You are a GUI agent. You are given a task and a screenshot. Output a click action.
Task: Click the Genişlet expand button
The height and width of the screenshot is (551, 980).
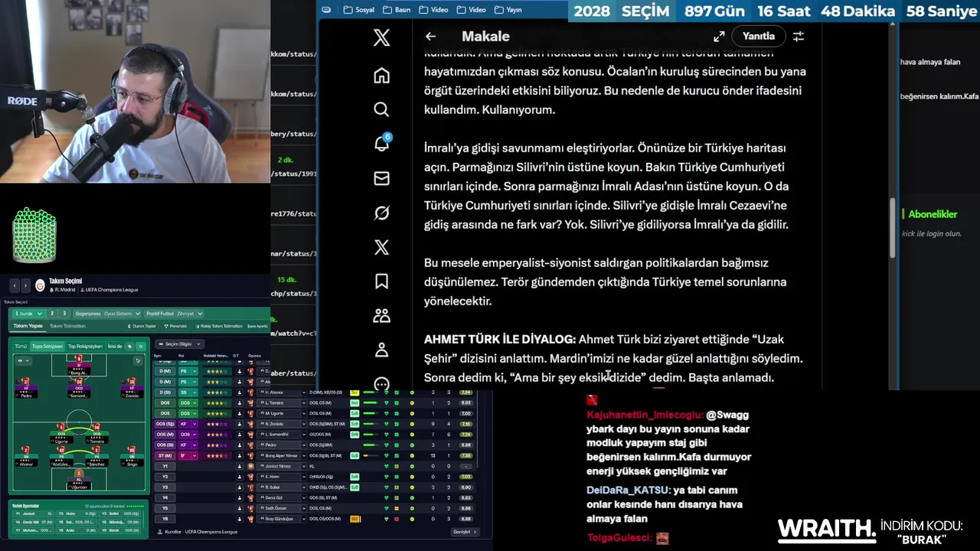[x=465, y=532]
